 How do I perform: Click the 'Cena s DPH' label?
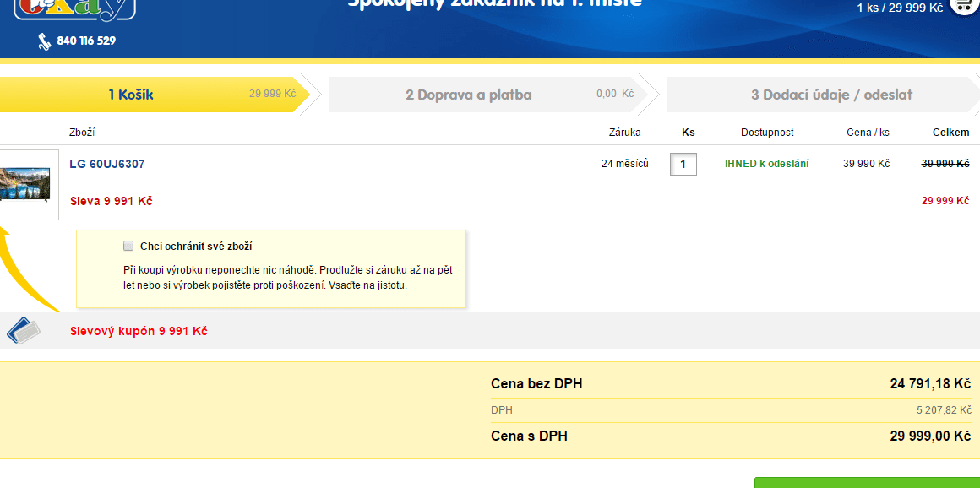click(530, 436)
